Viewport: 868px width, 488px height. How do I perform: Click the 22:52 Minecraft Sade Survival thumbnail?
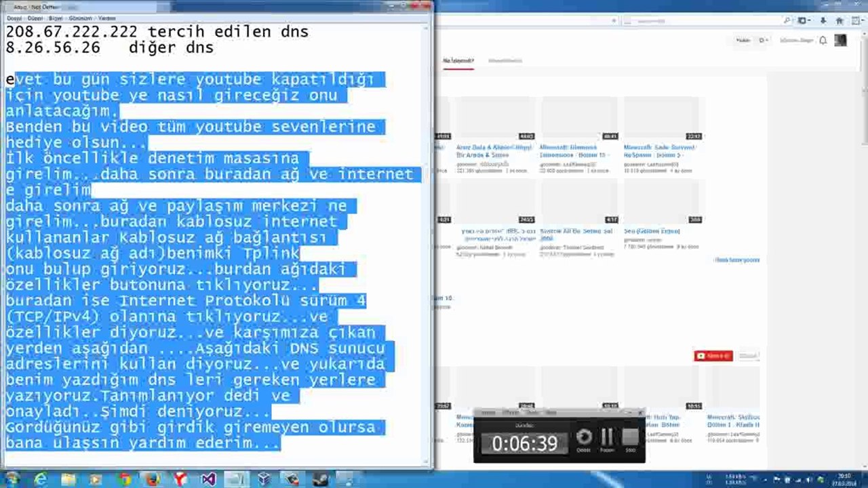663,118
